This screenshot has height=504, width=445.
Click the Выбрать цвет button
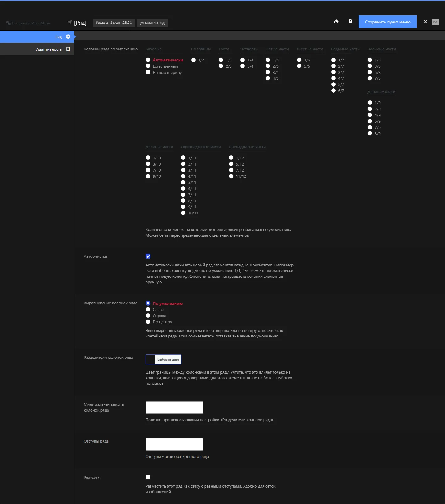168,359
